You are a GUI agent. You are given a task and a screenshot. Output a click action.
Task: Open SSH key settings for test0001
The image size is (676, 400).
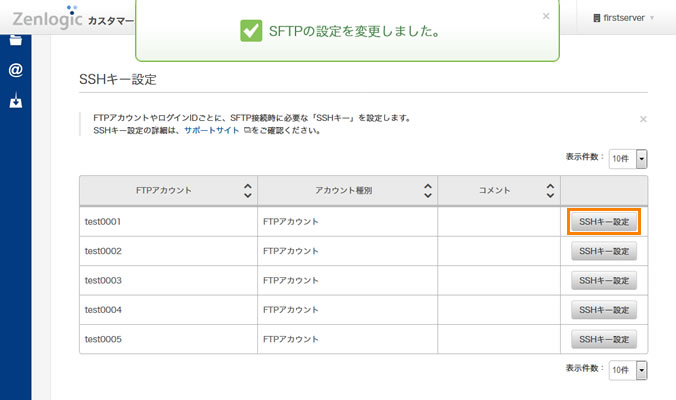(604, 222)
